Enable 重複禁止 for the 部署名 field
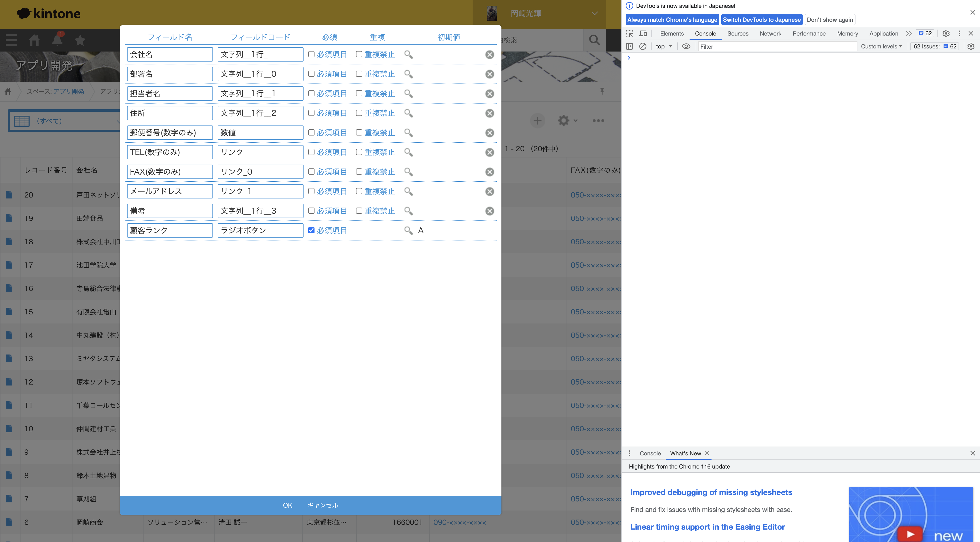The width and height of the screenshot is (980, 542). (x=359, y=74)
